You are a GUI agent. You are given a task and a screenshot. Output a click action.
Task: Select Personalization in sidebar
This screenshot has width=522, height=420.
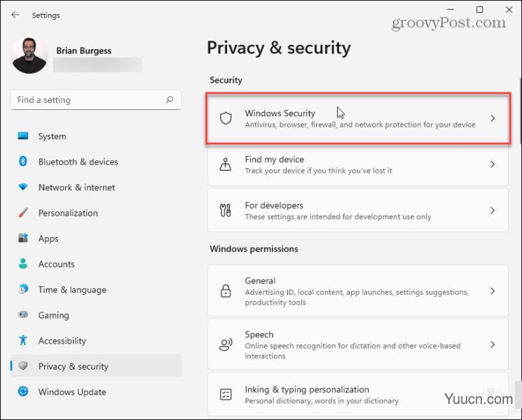pyautogui.click(x=96, y=213)
